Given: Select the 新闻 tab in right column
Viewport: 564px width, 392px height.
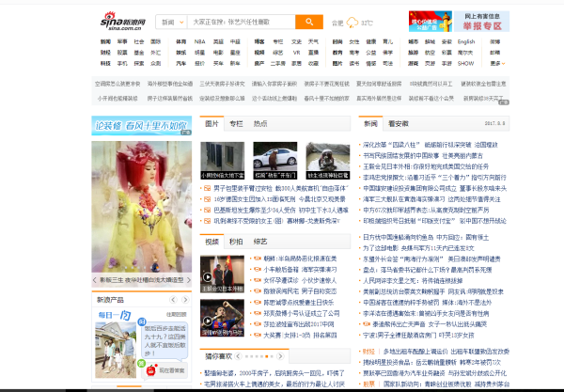Looking at the screenshot, I should click(x=371, y=124).
